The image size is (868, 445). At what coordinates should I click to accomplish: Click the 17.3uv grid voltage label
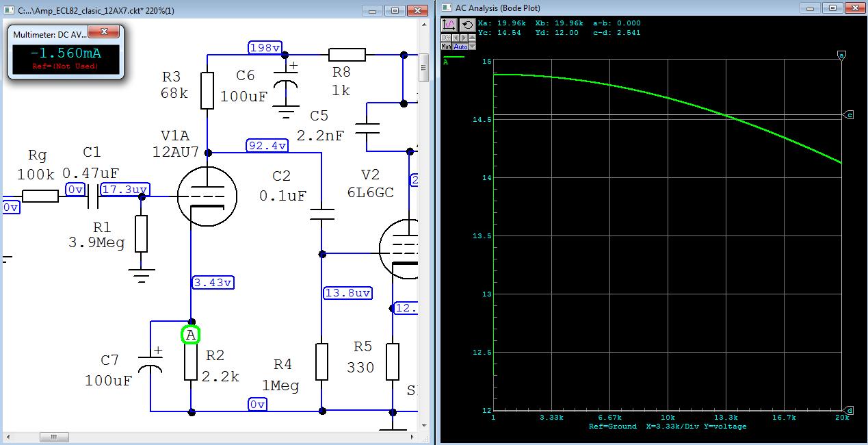tap(124, 190)
